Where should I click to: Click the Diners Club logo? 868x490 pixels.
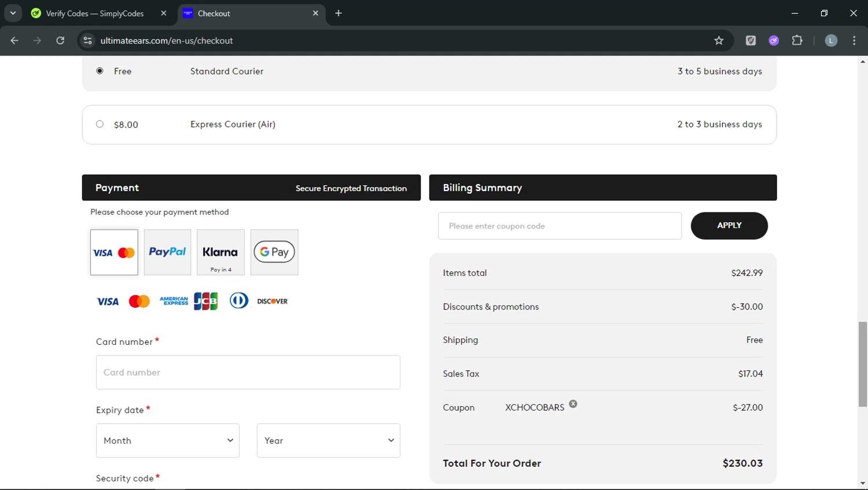point(239,301)
